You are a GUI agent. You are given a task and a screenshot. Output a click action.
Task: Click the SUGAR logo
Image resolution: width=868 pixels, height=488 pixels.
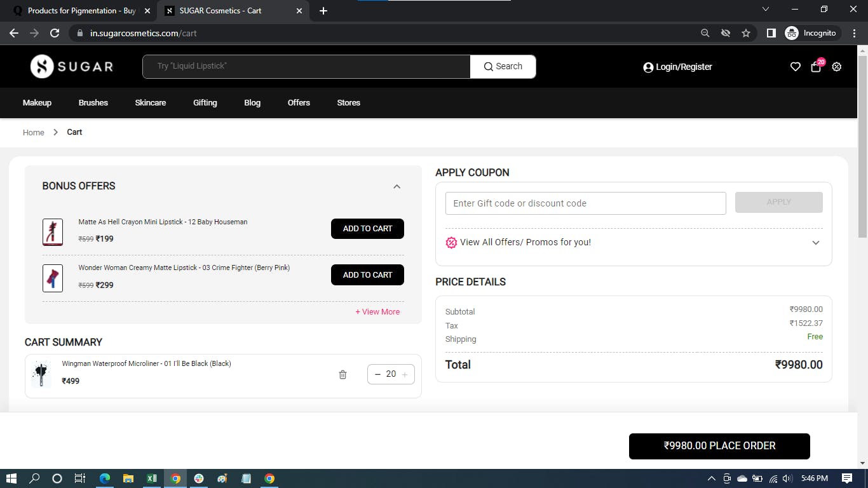pyautogui.click(x=72, y=67)
